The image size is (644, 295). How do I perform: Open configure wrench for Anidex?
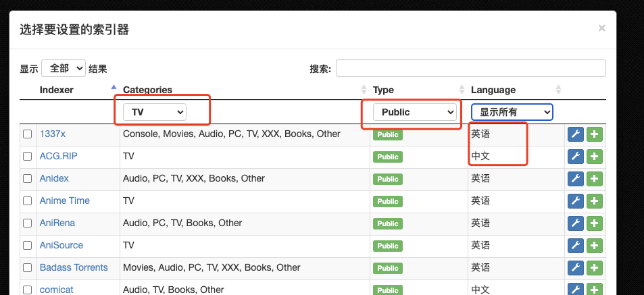576,179
